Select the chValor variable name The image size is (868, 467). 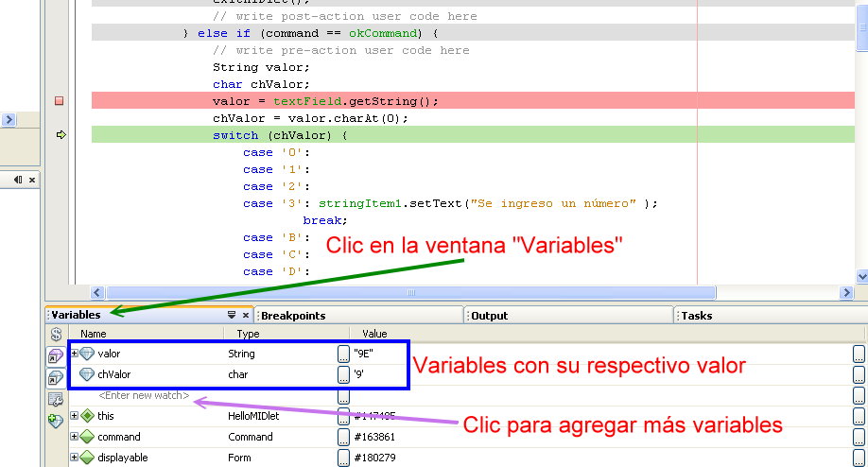click(114, 374)
